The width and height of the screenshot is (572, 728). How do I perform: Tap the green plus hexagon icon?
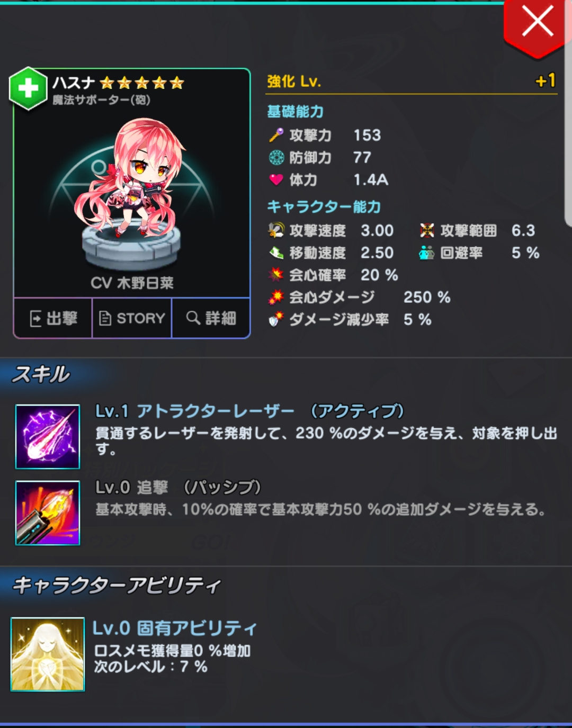28,88
